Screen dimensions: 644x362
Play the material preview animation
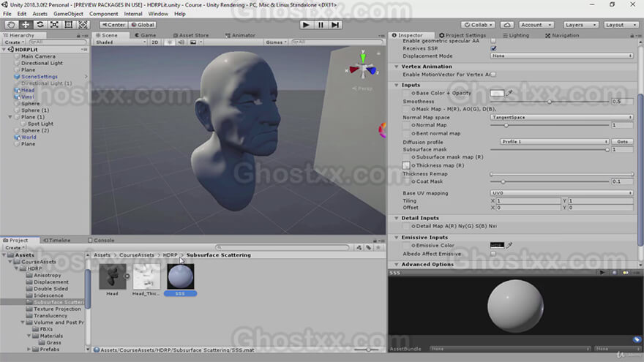coord(602,273)
